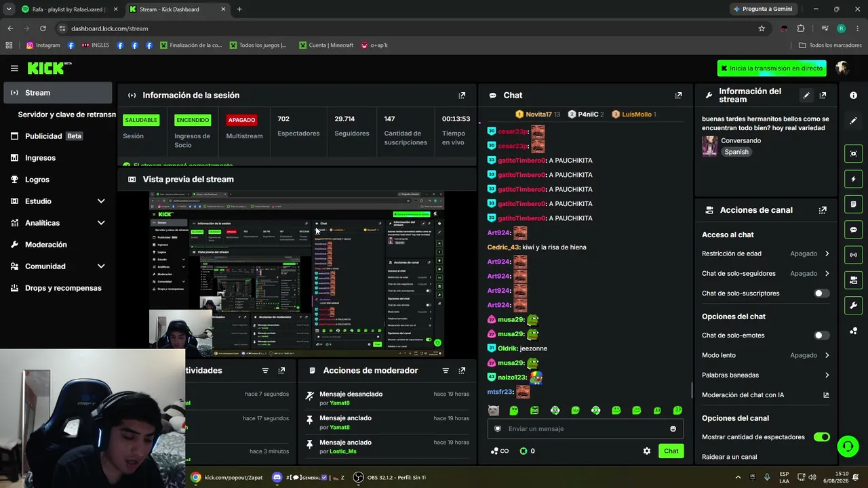Open Drops y recompensas section
Viewport: 868px width, 488px height.
point(58,288)
